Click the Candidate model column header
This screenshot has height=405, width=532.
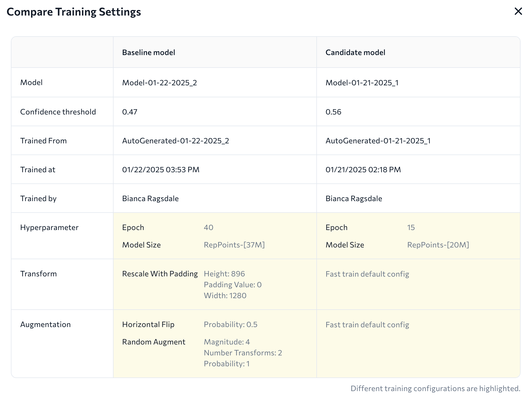pos(355,52)
